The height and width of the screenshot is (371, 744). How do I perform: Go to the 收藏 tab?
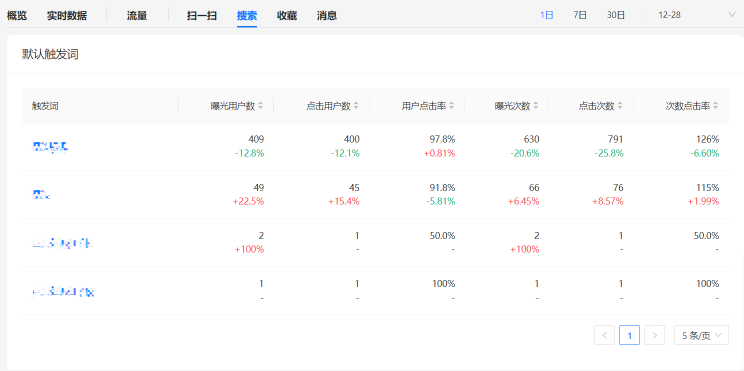pos(287,16)
